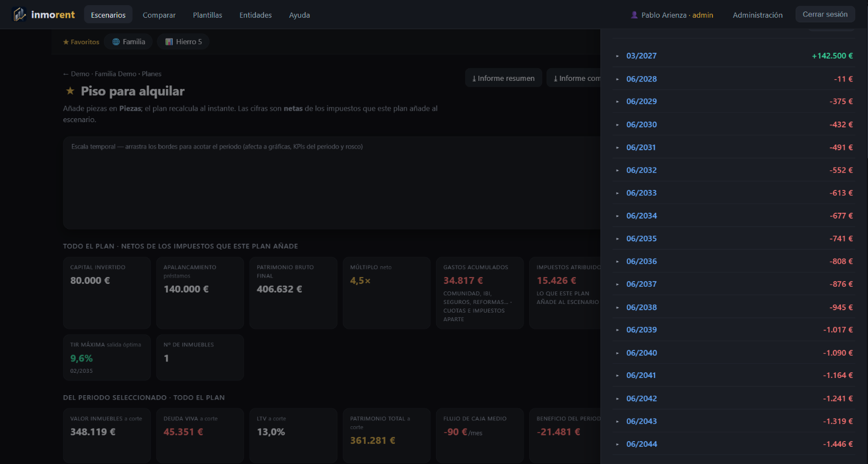868x464 pixels.
Task: Expand the 06/2043 entry
Action: [733, 421]
